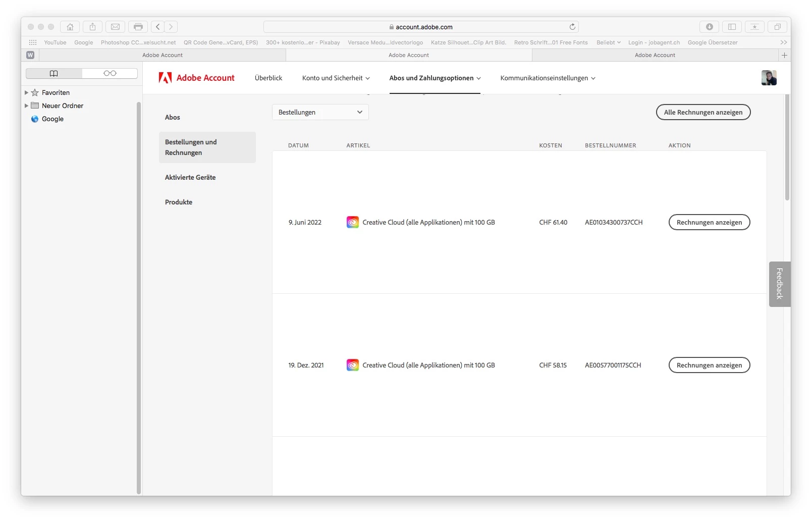Viewport: 812px width, 521px height.
Task: Switch to the third Adobe Account tab
Action: click(655, 55)
